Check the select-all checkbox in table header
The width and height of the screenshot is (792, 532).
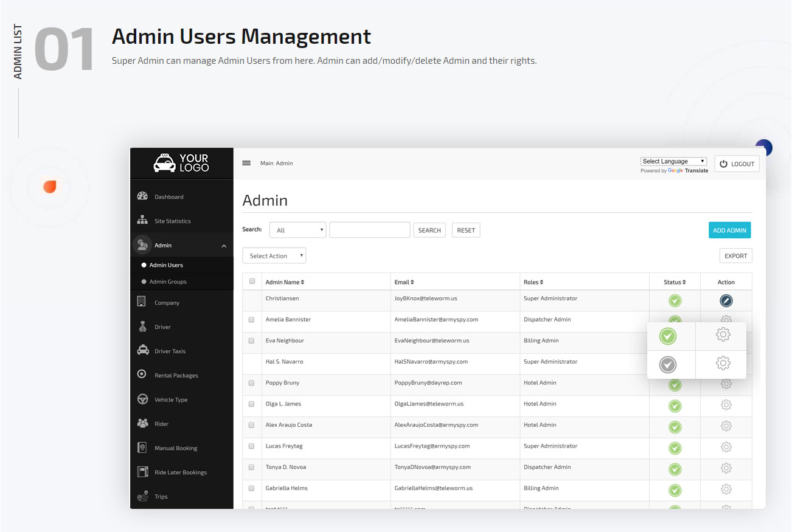pos(251,281)
